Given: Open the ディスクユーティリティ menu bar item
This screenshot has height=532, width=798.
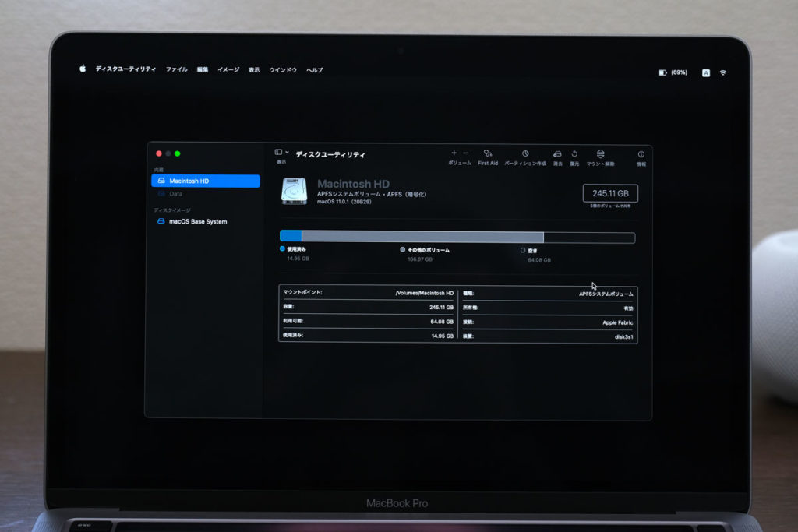Looking at the screenshot, I should click(x=125, y=69).
